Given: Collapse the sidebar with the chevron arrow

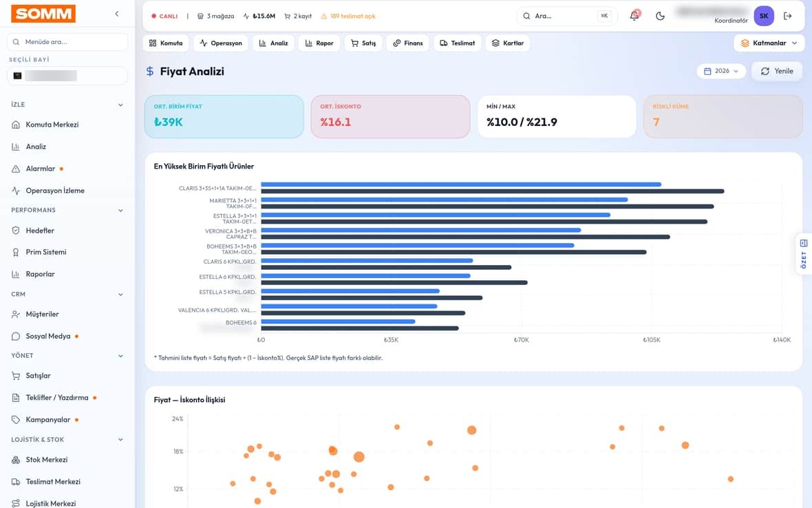Looking at the screenshot, I should [x=117, y=14].
